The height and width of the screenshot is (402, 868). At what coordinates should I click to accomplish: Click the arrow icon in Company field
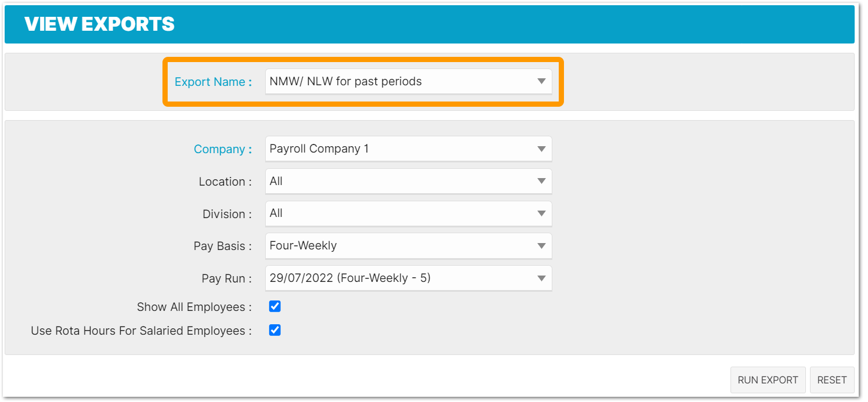tap(541, 149)
